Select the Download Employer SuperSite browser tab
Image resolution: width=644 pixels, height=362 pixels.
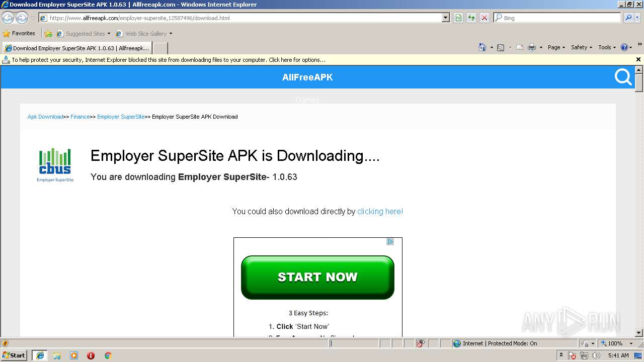[76, 48]
